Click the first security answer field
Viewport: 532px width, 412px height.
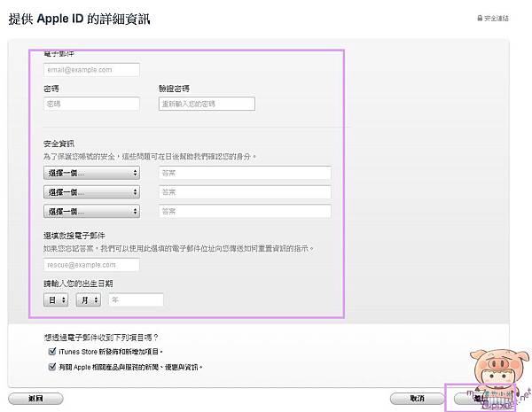(245, 173)
